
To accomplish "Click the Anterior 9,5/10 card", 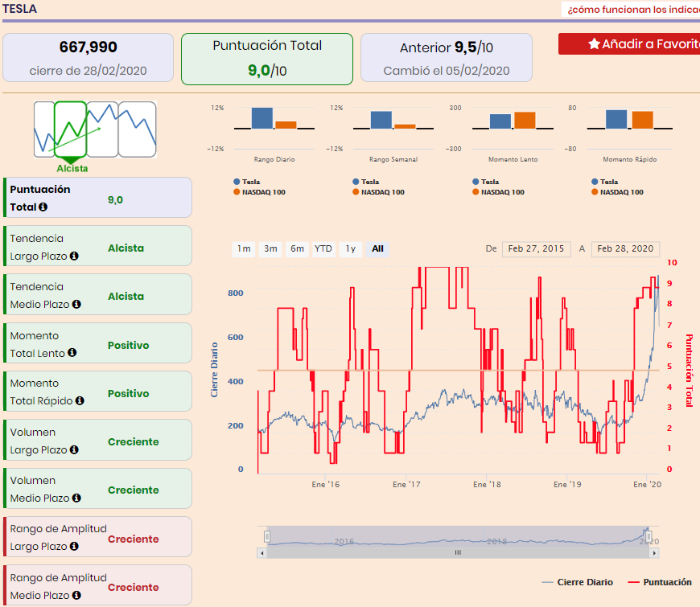I will pos(447,58).
